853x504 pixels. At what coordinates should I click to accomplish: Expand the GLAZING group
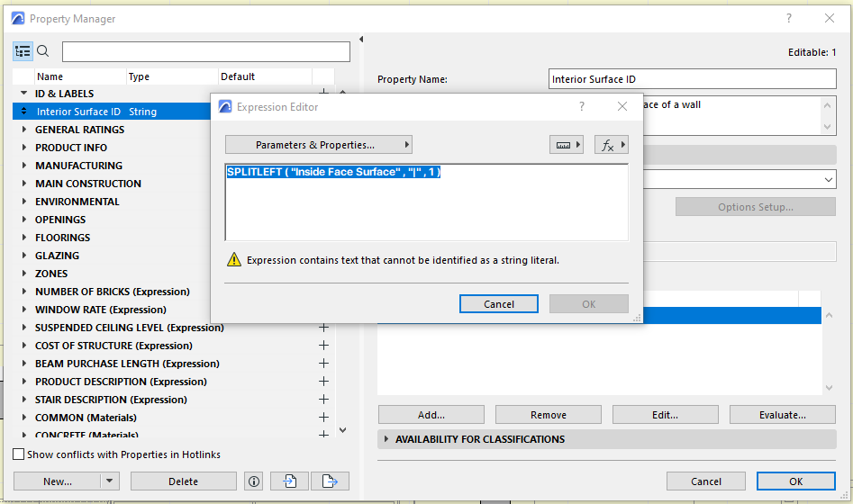[x=24, y=255]
